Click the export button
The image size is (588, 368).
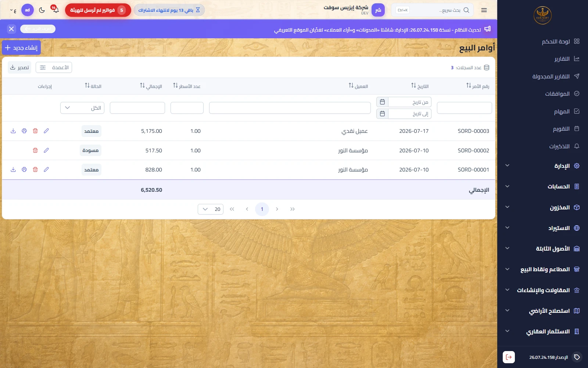pyautogui.click(x=19, y=67)
